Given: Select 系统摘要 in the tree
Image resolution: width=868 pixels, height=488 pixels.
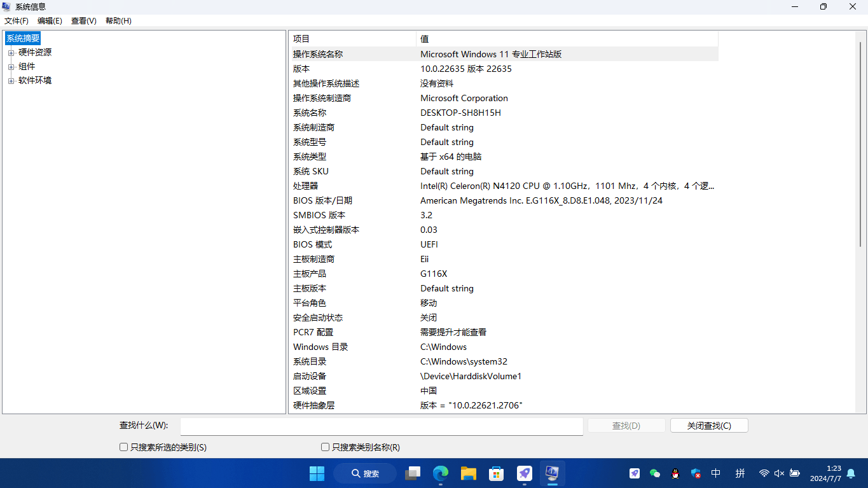Looking at the screenshot, I should coord(23,38).
